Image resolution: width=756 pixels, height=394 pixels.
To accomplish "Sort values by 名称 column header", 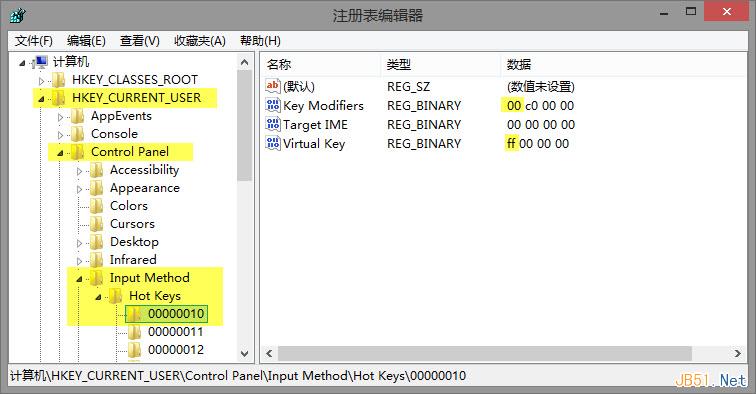I will 321,64.
